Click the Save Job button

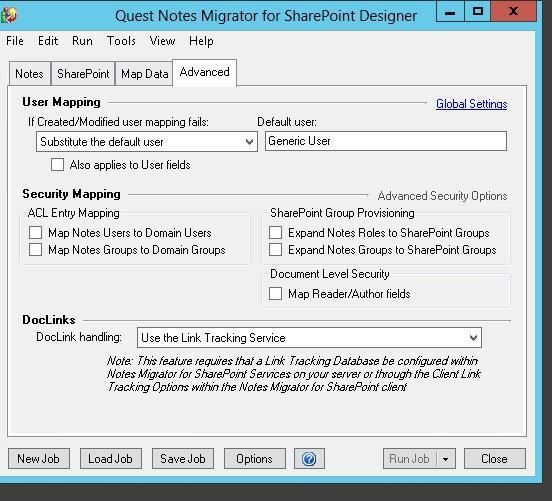183,459
